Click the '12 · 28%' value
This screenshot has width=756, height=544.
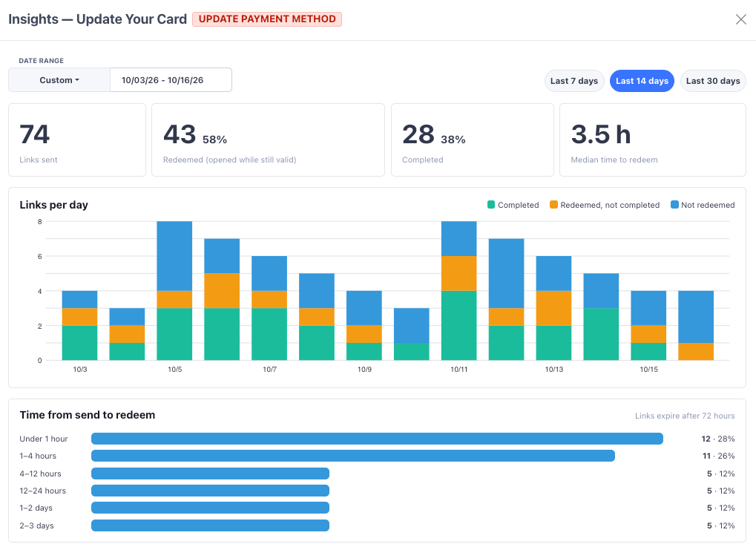[x=718, y=439]
